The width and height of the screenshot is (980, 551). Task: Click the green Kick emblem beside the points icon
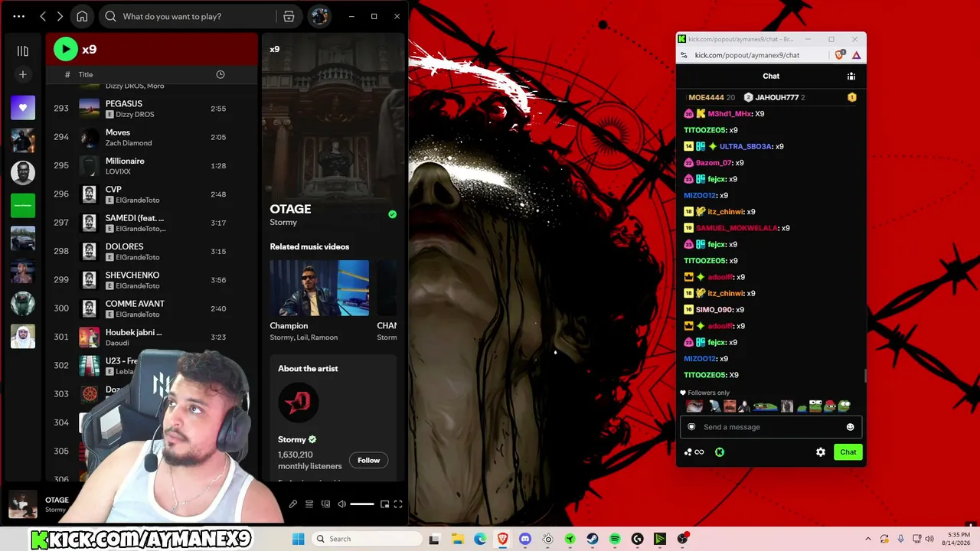720,452
